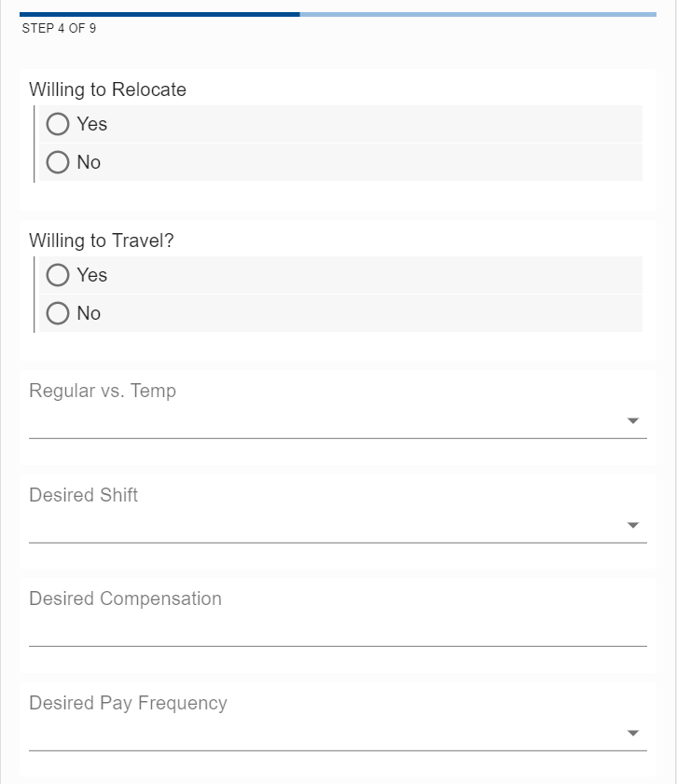Click the Desired Shift dropdown arrow
This screenshot has height=784, width=677.
[x=633, y=526]
